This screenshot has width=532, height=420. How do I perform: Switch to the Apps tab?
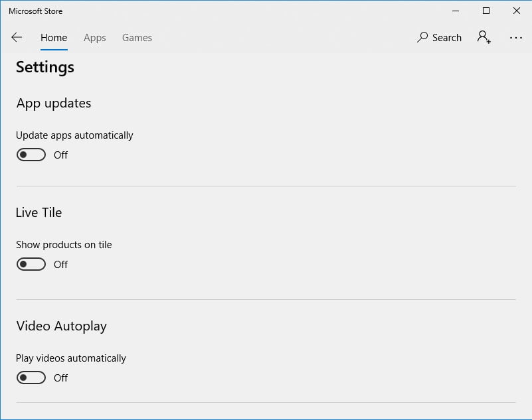click(94, 38)
